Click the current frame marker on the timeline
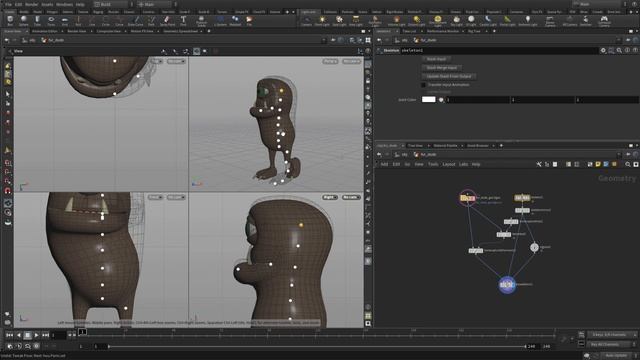640x360 pixels. (82, 332)
